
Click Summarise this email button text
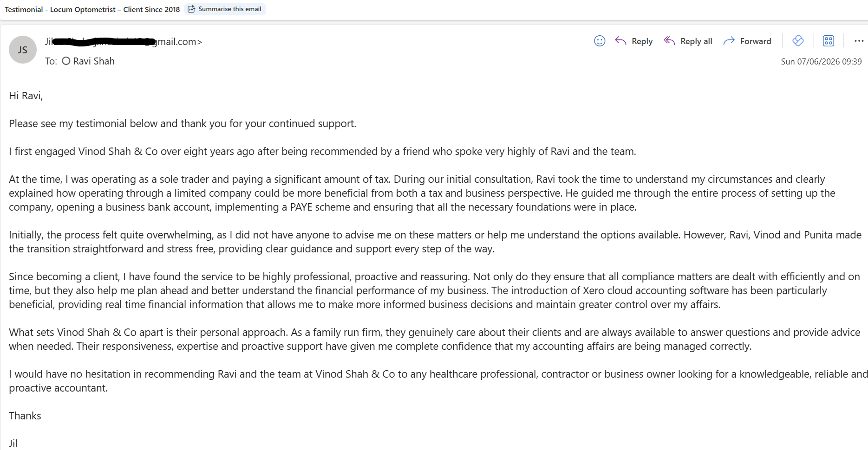point(230,9)
